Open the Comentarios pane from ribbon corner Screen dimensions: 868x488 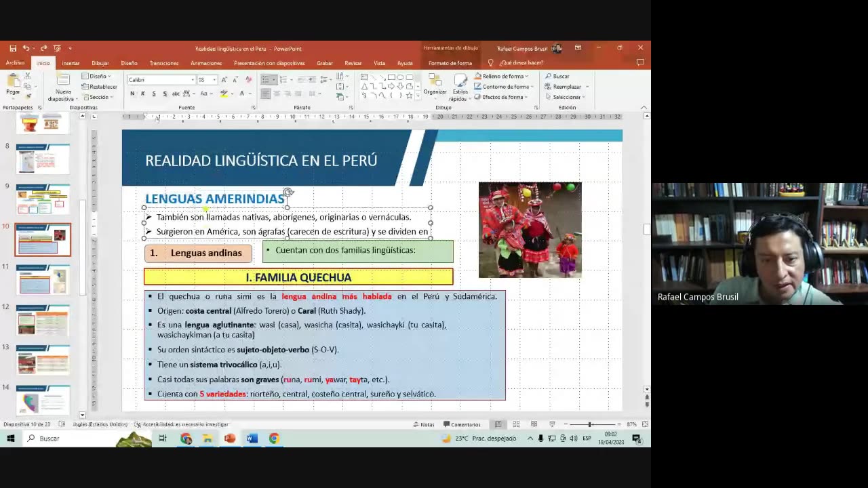[x=640, y=62]
